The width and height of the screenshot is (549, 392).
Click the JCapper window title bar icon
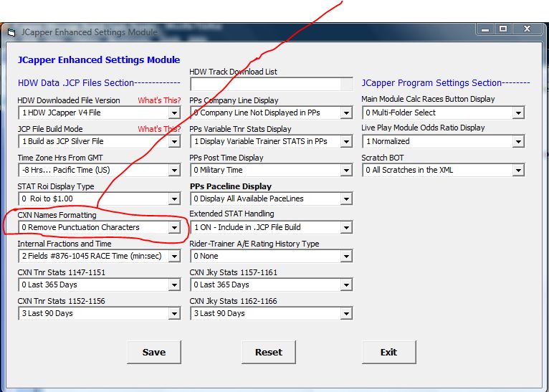coord(11,32)
